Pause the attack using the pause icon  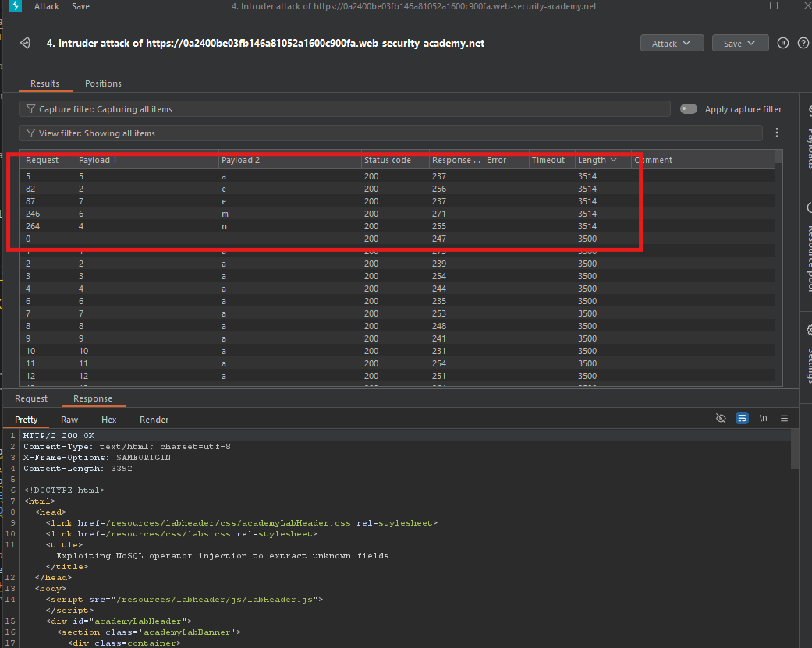click(x=783, y=44)
